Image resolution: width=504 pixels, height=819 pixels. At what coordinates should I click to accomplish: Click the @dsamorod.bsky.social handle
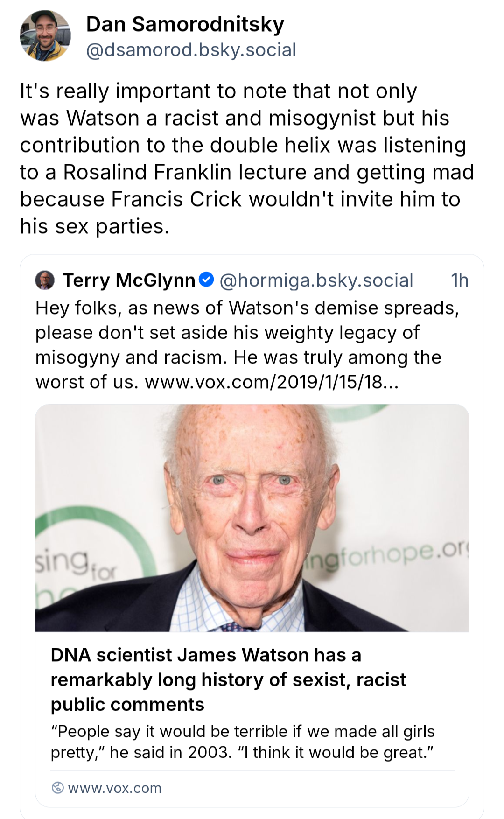(191, 50)
